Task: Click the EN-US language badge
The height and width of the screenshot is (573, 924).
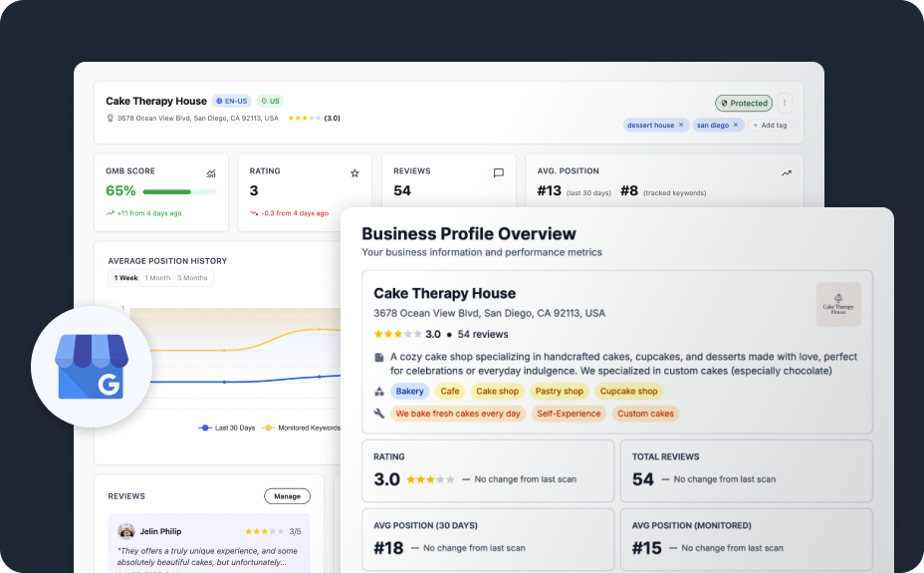Action: click(232, 101)
